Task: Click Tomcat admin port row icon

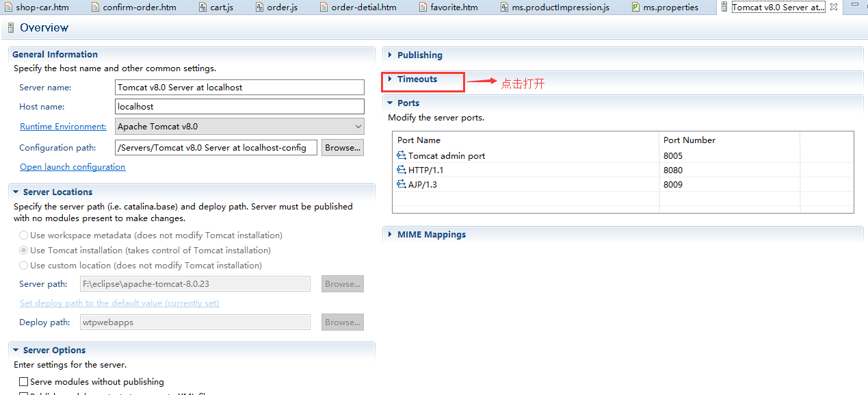Action: (x=402, y=155)
